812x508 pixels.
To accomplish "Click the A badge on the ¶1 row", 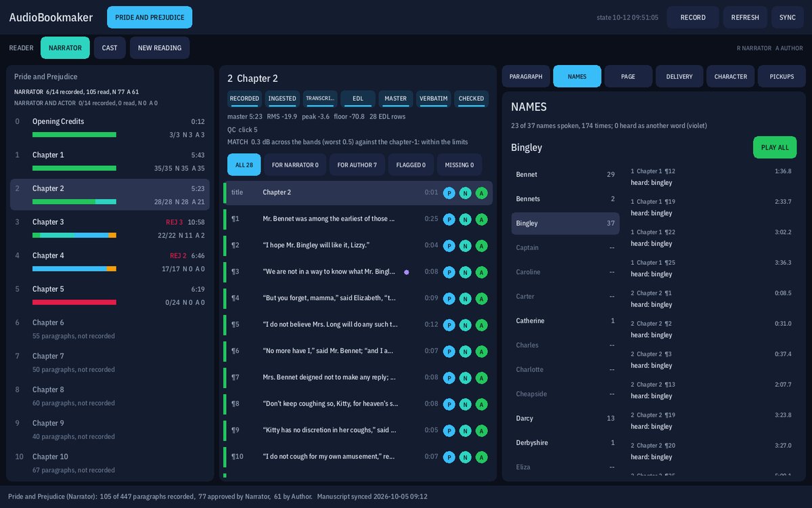I will click(x=482, y=219).
